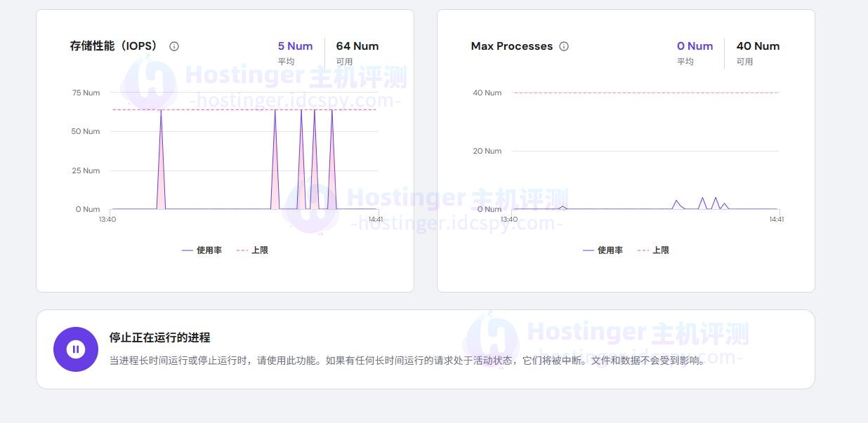Click the 0 Num average processes value
The image size is (868, 423).
tap(695, 46)
